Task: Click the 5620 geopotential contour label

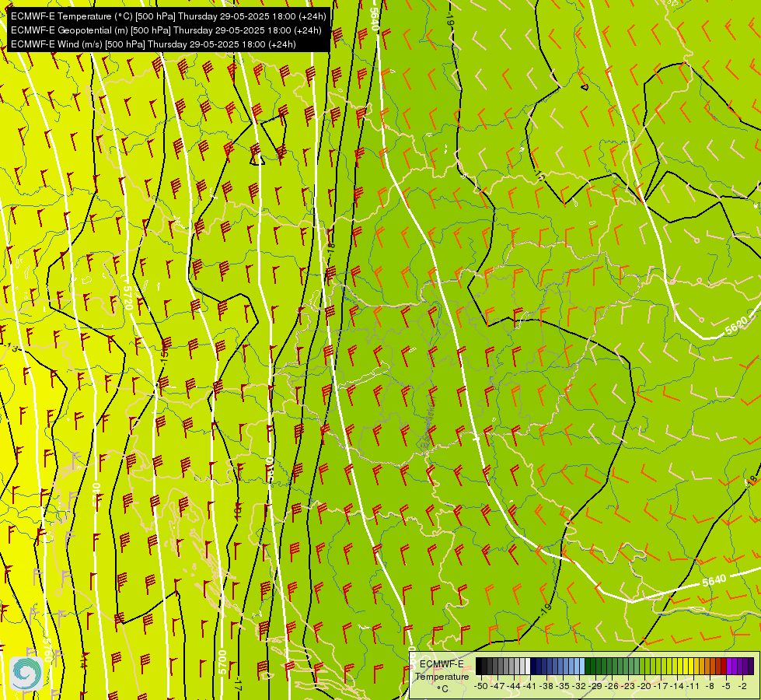Action: 737,326
